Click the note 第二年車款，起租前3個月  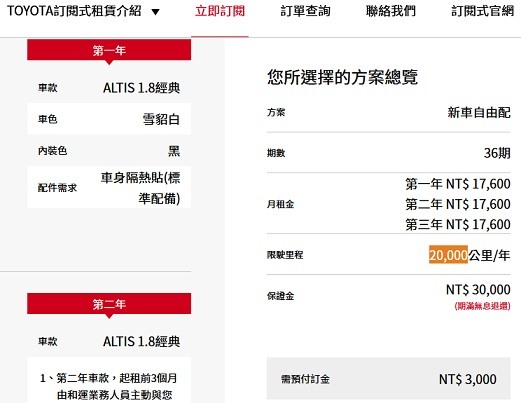117,378
